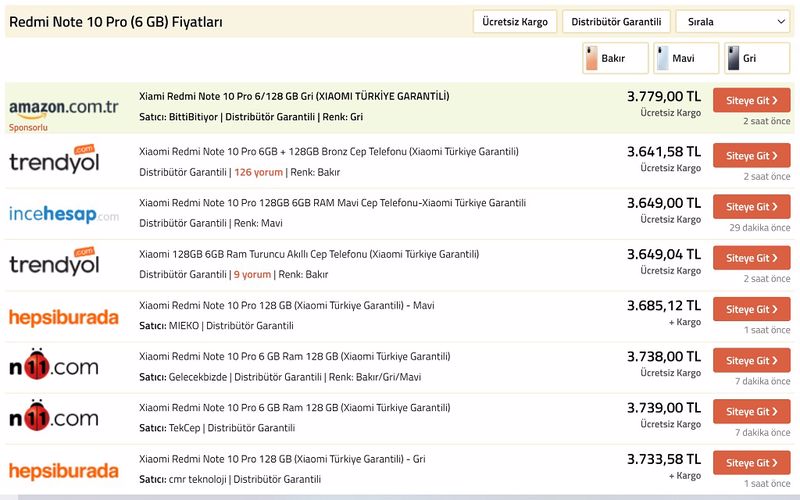This screenshot has height=500, width=800.
Task: Open the 9 yorum reviews link
Action: click(x=252, y=274)
